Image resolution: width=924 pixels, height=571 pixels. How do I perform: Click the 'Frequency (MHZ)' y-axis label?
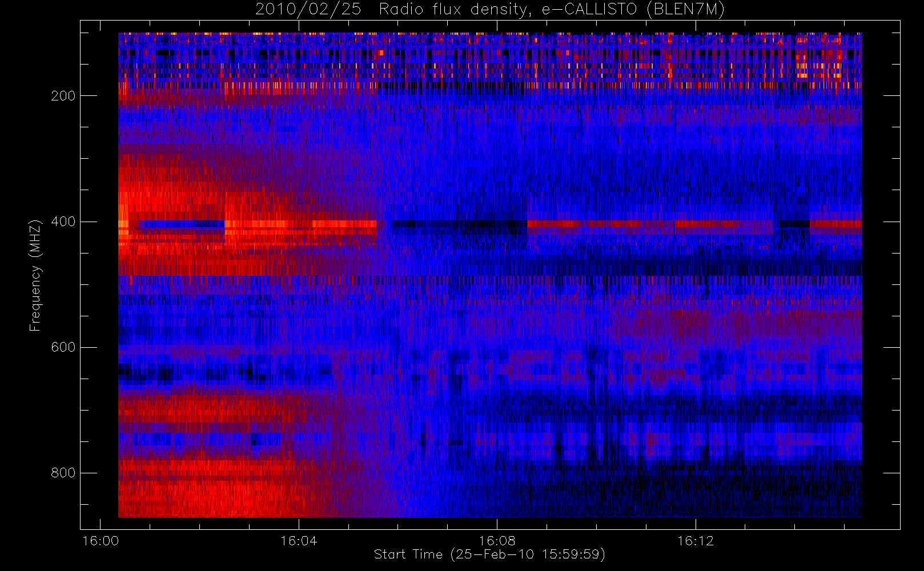point(35,275)
